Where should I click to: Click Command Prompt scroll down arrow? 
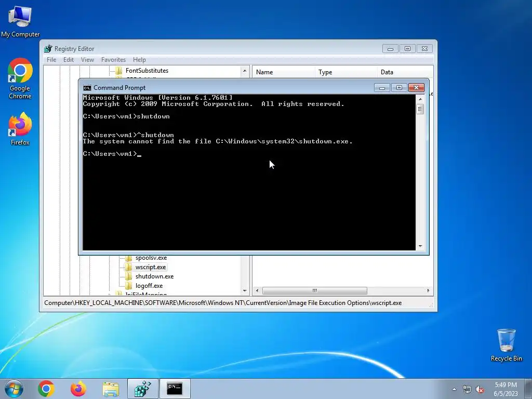pyautogui.click(x=420, y=246)
